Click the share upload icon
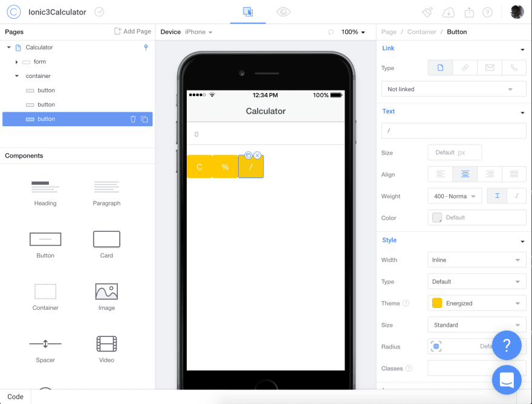 pyautogui.click(x=469, y=13)
